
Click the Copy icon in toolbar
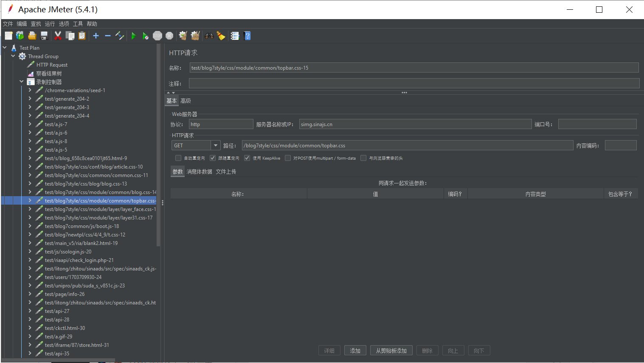click(70, 36)
